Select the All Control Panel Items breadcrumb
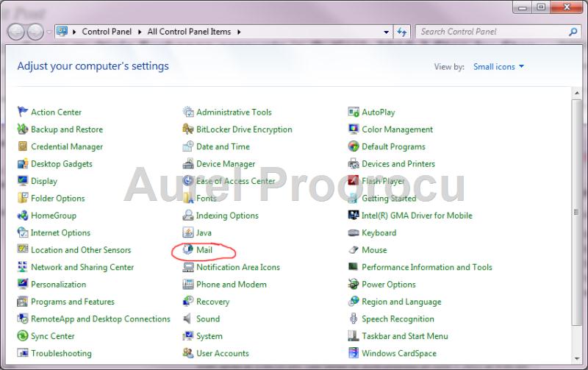This screenshot has height=370, width=588. (x=189, y=32)
